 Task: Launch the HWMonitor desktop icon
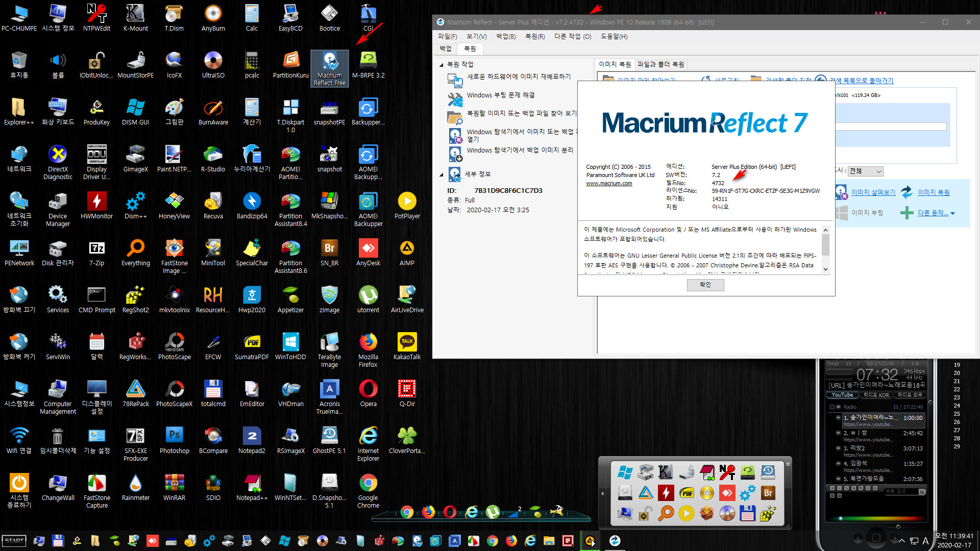97,206
